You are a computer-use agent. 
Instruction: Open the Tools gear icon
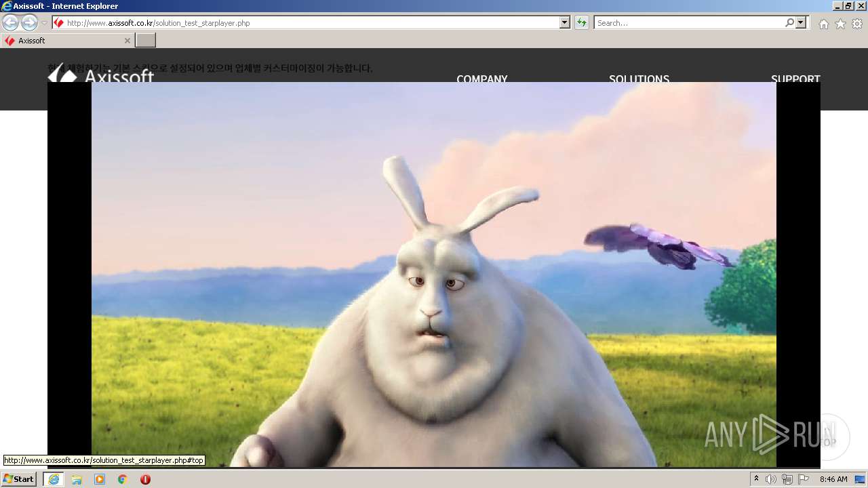[857, 24]
